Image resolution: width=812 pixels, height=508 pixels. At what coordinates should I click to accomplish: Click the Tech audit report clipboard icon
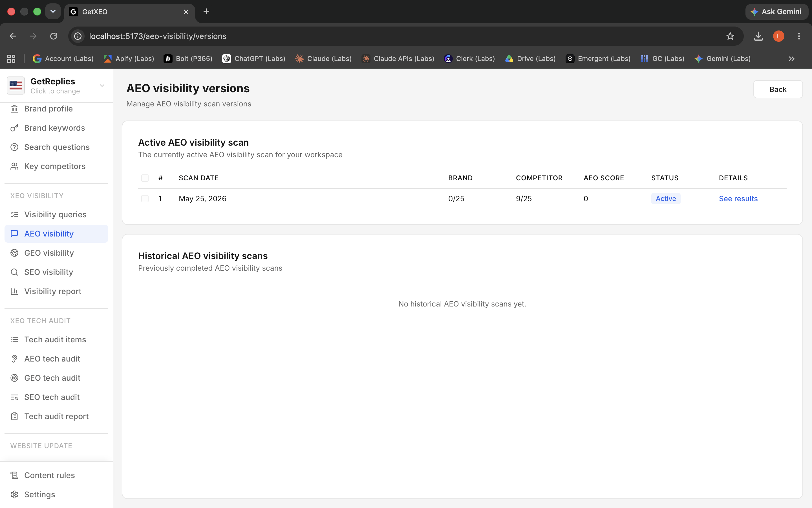(14, 416)
